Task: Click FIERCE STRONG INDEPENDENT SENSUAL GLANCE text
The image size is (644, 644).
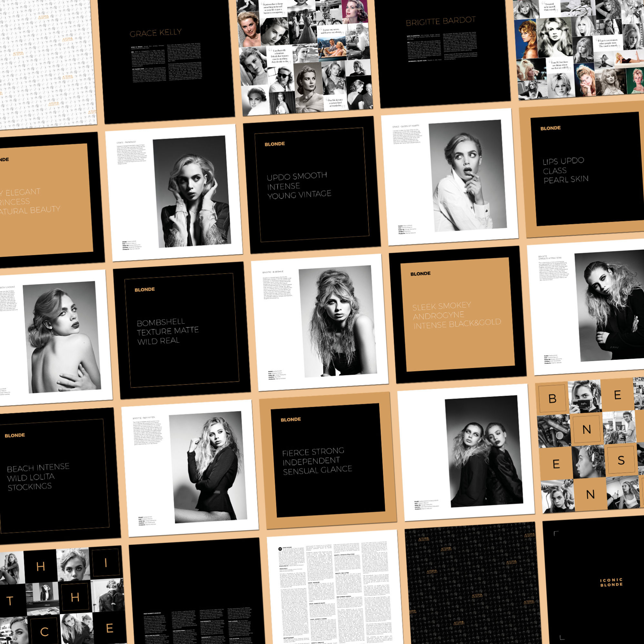Action: (x=317, y=461)
